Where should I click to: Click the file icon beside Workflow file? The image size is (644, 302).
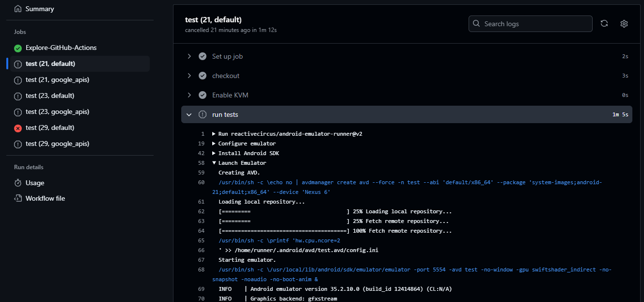(x=17, y=198)
